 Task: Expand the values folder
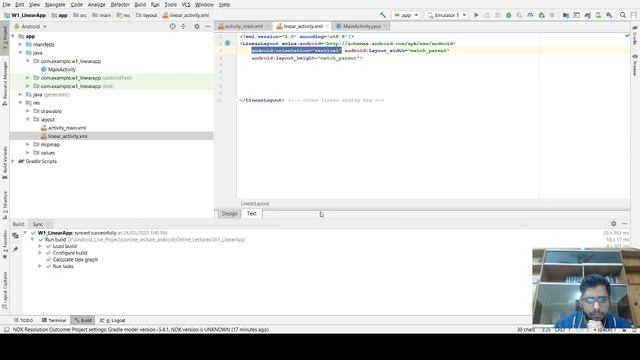point(28,153)
